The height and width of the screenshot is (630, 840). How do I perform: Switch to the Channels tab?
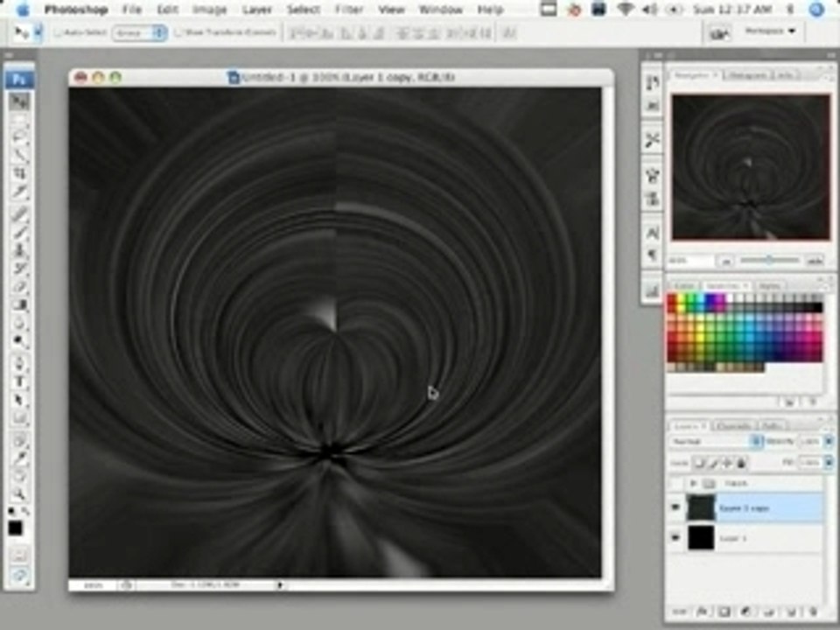pos(734,426)
